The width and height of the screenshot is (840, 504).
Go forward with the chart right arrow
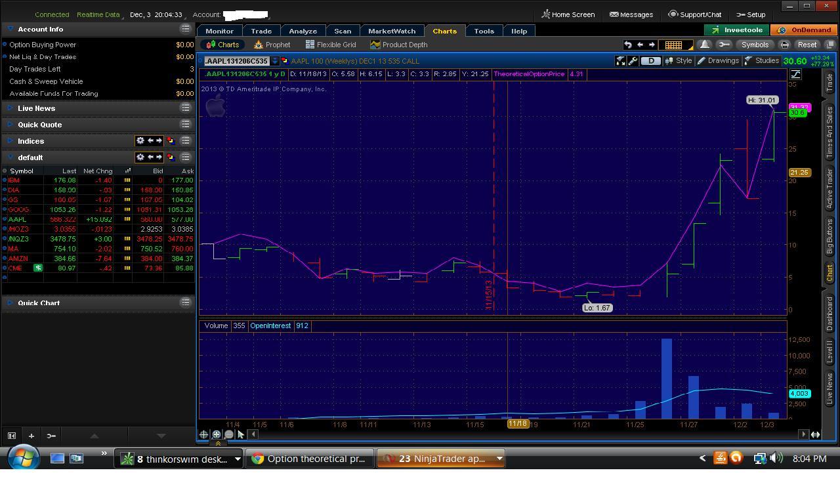point(652,45)
